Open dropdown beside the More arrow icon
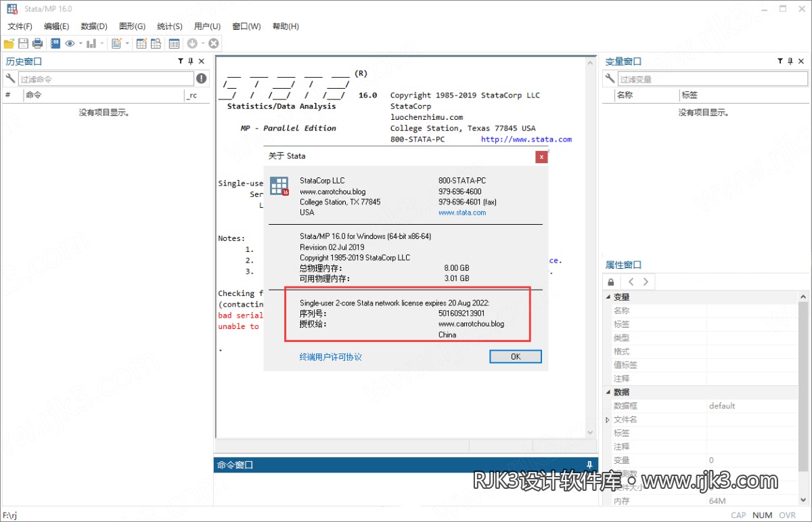This screenshot has width=812, height=522. (x=202, y=43)
